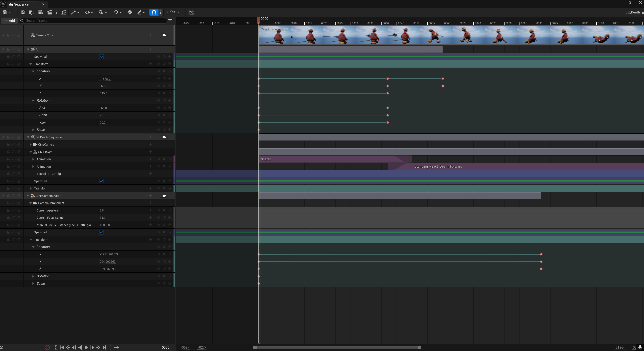The width and height of the screenshot is (644, 351).
Task: Step back one frame
Action: 74,347
